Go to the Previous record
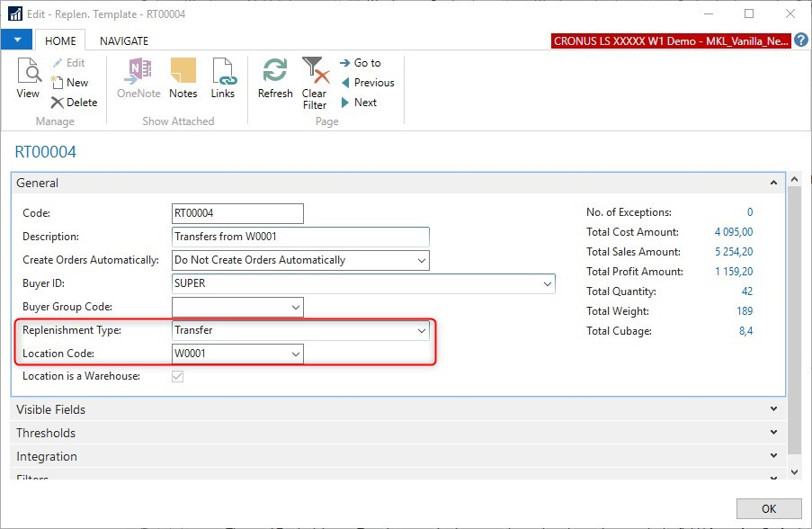Screen dimensions: 812x529 coord(367,83)
